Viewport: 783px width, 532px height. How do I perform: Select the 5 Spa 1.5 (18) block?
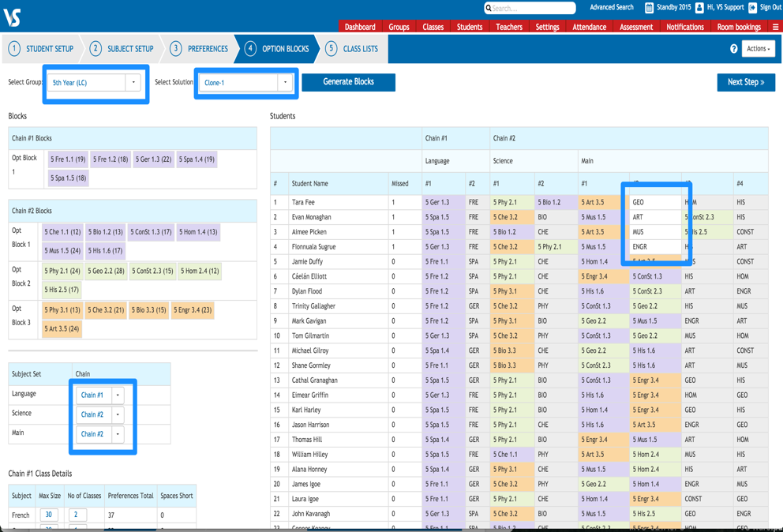69,178
